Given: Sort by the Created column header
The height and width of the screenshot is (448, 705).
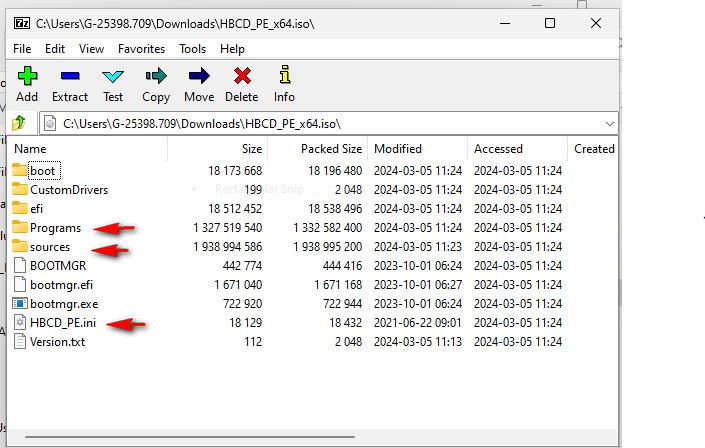Looking at the screenshot, I should [593, 149].
